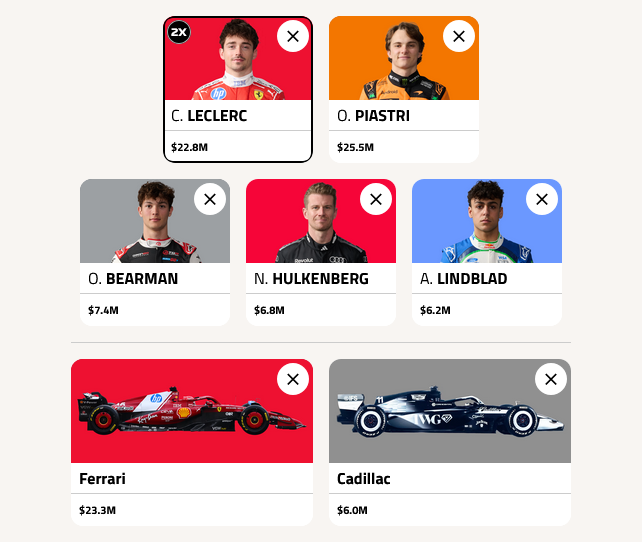642x542 pixels.
Task: Select the Ferrari constructor name
Action: [x=102, y=479]
